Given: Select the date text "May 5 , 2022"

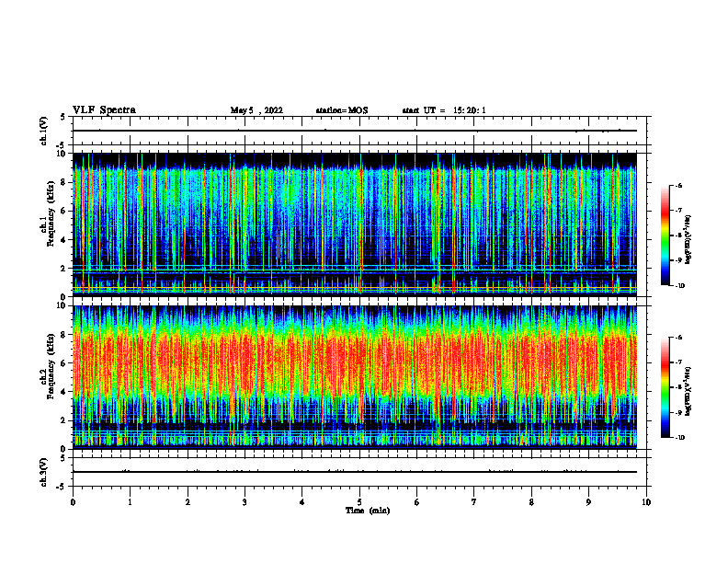Looking at the screenshot, I should 256,110.
